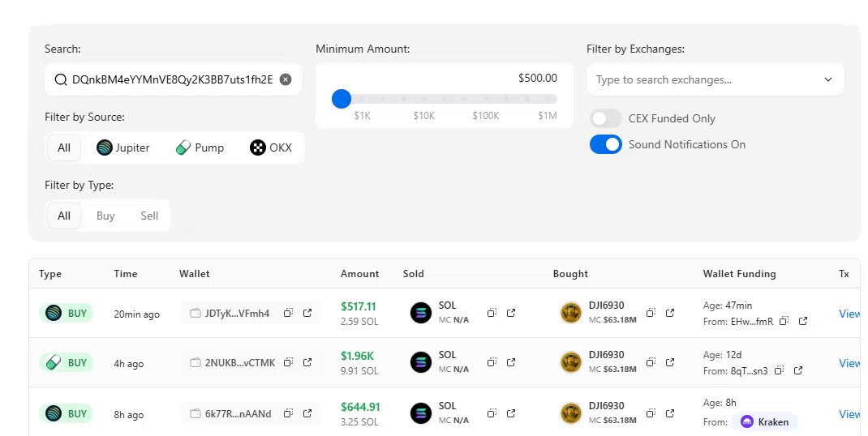868x436 pixels.
Task: Copy funding address EHw...fmR
Action: point(784,321)
